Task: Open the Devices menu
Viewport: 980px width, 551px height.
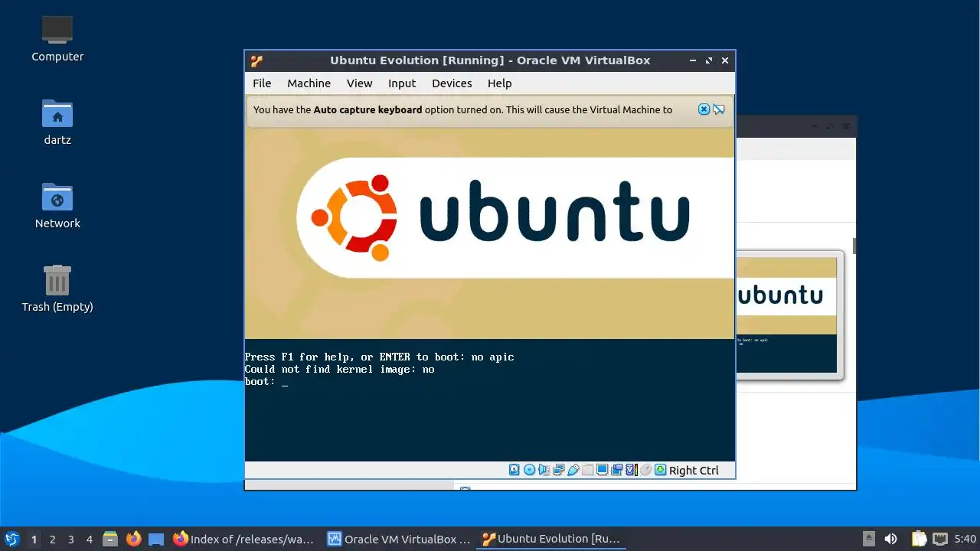Action: 452,83
